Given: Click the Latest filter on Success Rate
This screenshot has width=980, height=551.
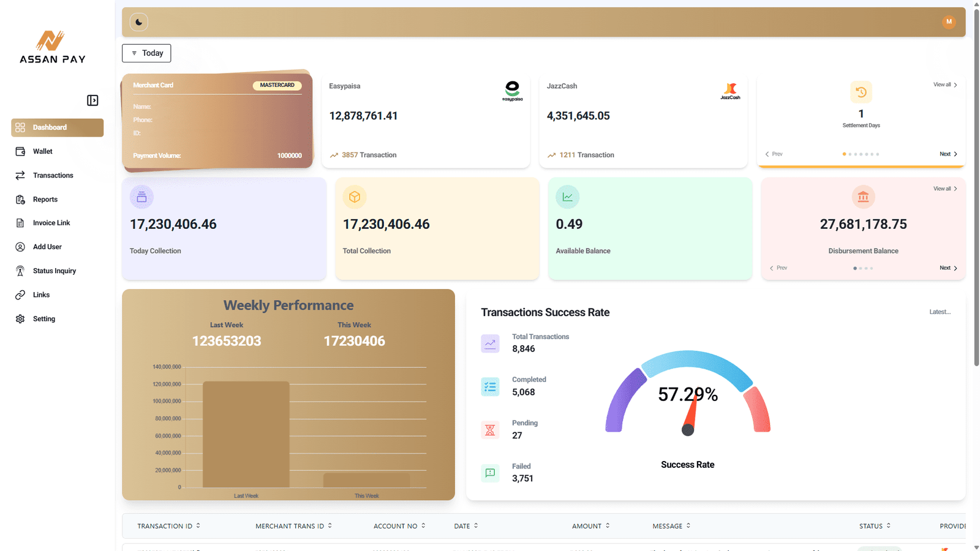Looking at the screenshot, I should [x=940, y=312].
